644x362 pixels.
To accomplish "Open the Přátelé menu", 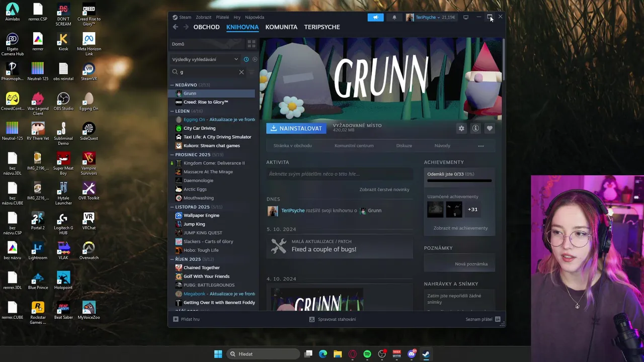I will (x=222, y=17).
